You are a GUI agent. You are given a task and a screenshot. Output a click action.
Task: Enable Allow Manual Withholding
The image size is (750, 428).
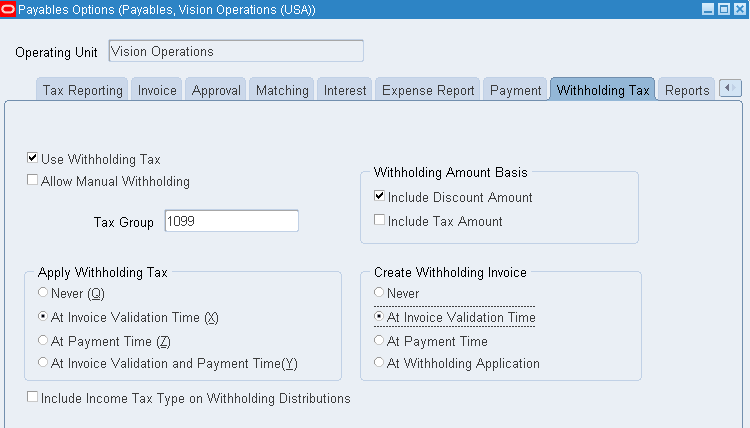point(33,181)
